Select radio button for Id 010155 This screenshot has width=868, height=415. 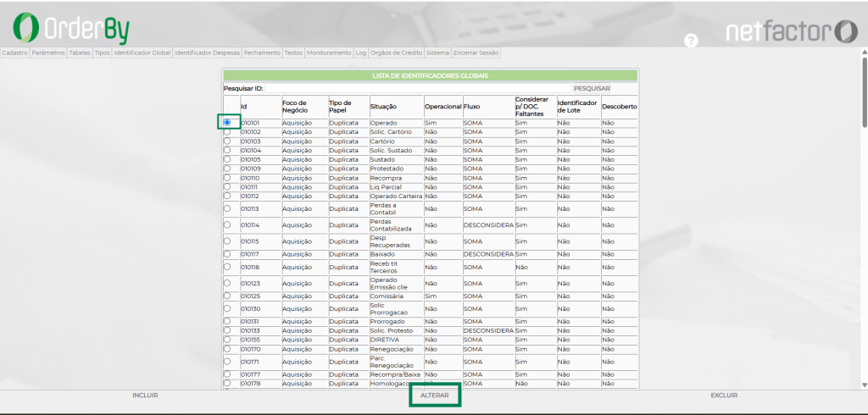pyautogui.click(x=227, y=339)
